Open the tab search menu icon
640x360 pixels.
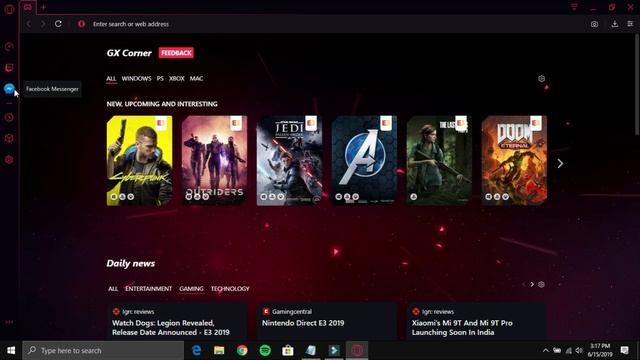(574, 7)
